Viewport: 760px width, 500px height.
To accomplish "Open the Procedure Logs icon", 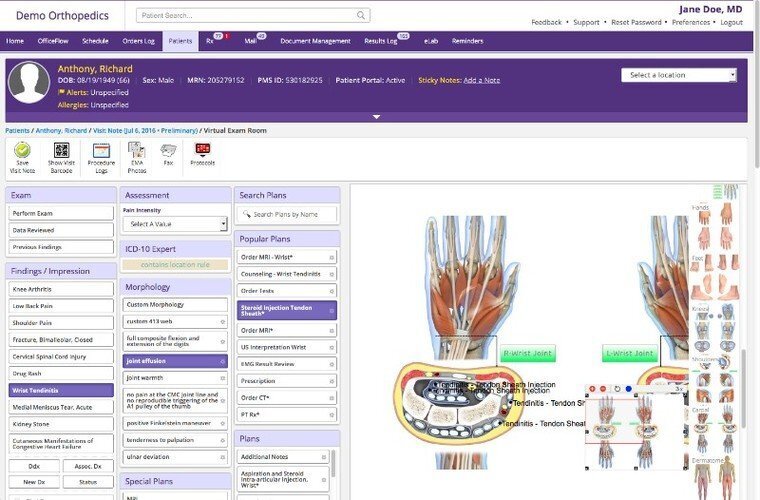I will [x=101, y=151].
